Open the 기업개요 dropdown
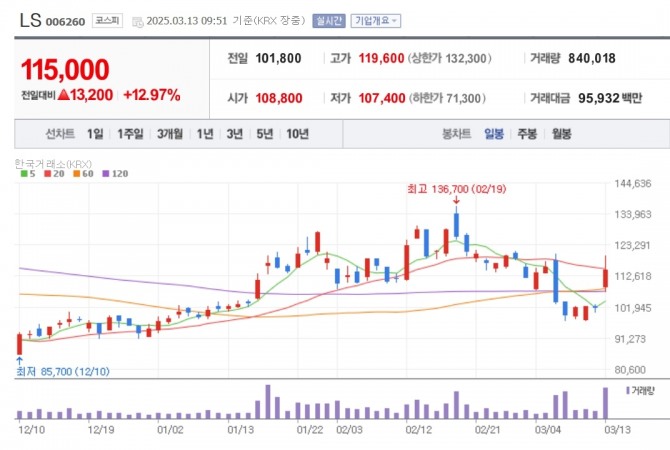 point(376,21)
